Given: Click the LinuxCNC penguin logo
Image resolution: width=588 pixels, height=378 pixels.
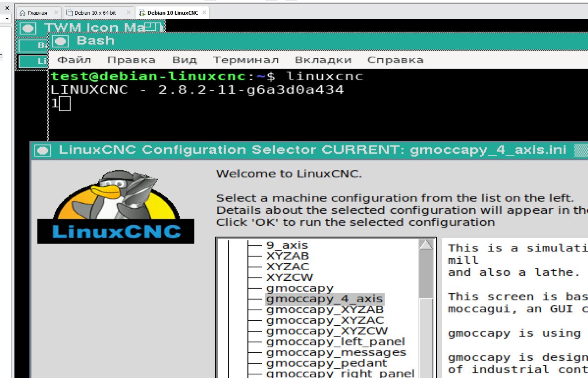Looking at the screenshot, I should pyautogui.click(x=115, y=206).
